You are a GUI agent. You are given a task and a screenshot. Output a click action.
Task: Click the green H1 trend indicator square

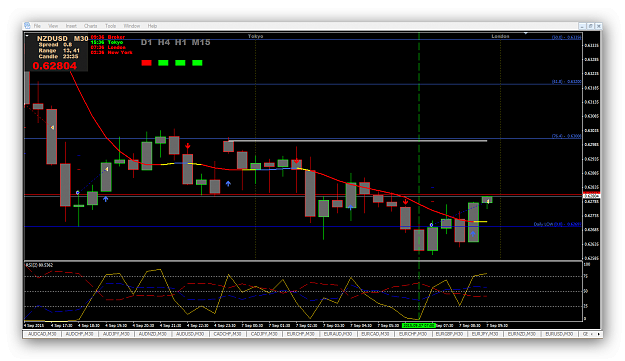click(180, 63)
